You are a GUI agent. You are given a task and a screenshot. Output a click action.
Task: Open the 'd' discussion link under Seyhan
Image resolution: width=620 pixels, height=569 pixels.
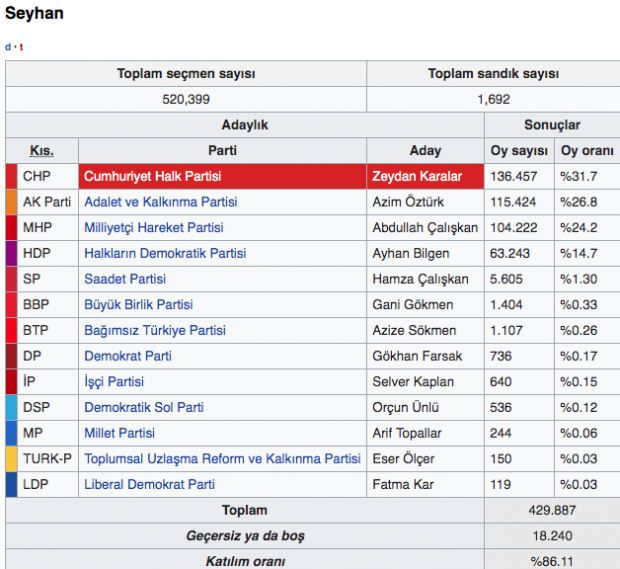[8, 47]
